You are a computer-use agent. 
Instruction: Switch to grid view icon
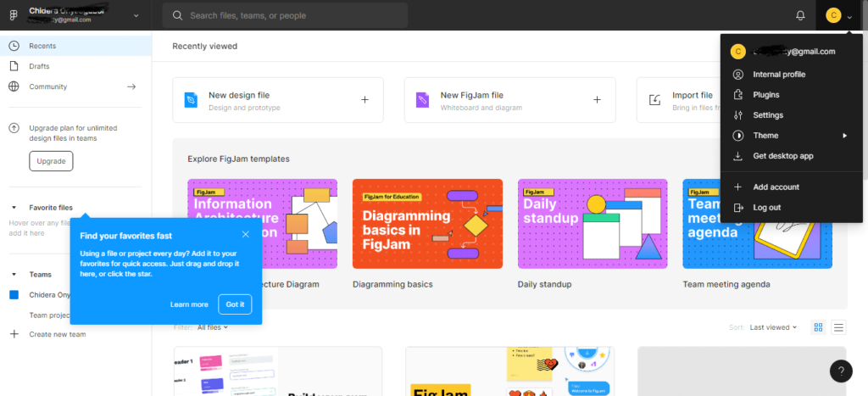(818, 327)
